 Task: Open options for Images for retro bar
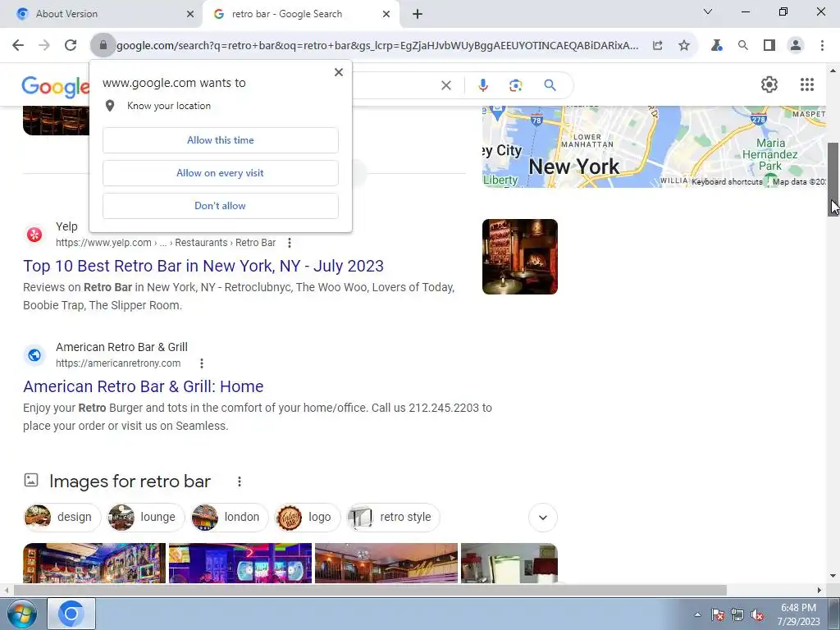[240, 482]
